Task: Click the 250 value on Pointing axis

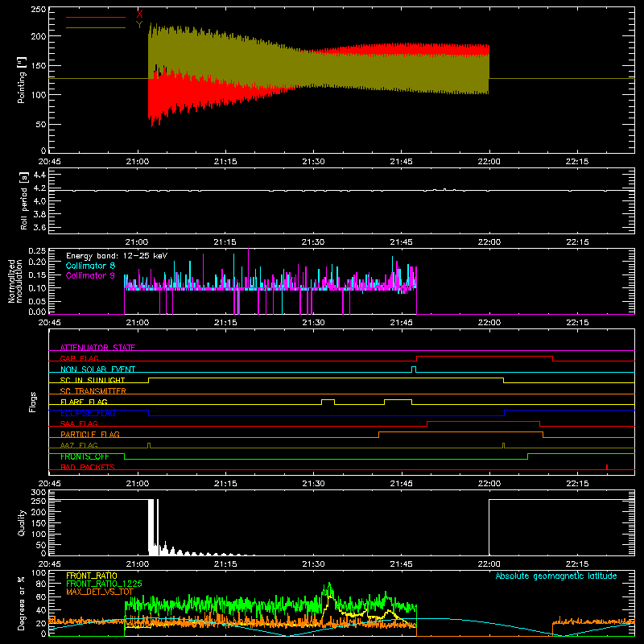Action: point(38,9)
